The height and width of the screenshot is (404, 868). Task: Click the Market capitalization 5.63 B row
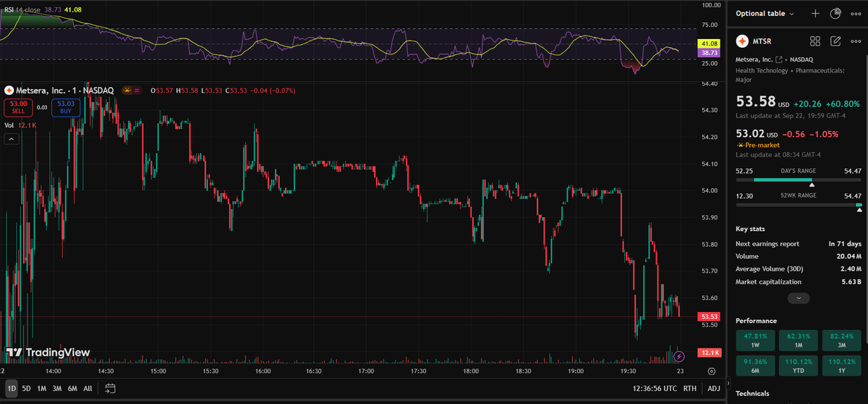(x=799, y=281)
